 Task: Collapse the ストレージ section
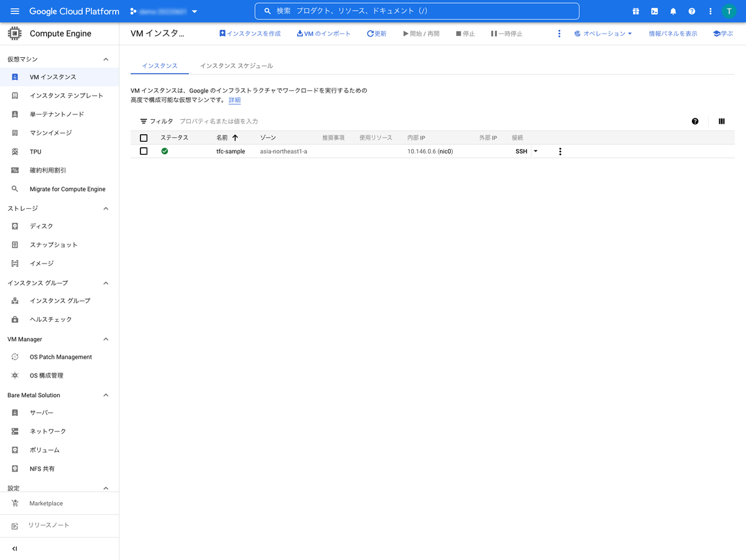[x=106, y=208]
